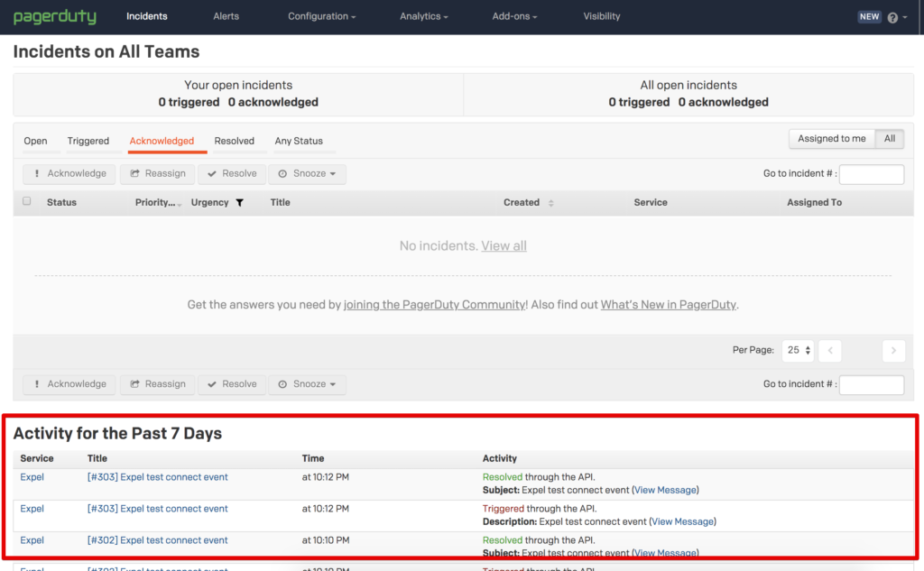924x571 pixels.
Task: Click the bottom Reassign button
Action: (157, 384)
